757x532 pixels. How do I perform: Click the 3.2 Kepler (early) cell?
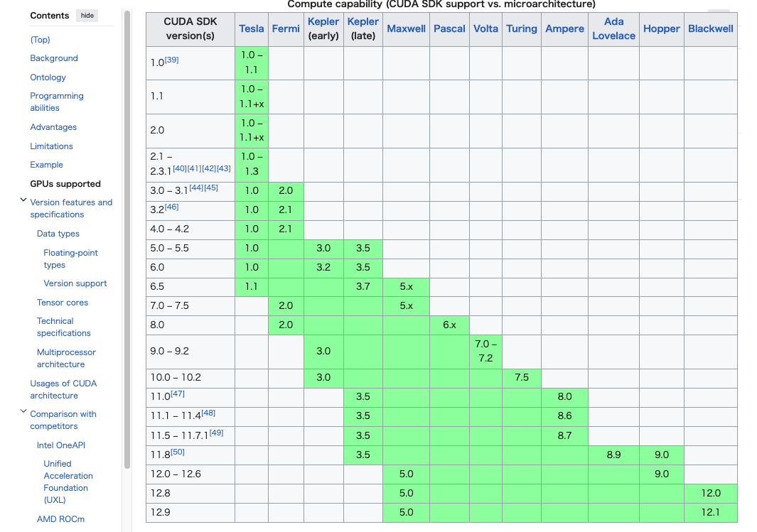coord(323,267)
